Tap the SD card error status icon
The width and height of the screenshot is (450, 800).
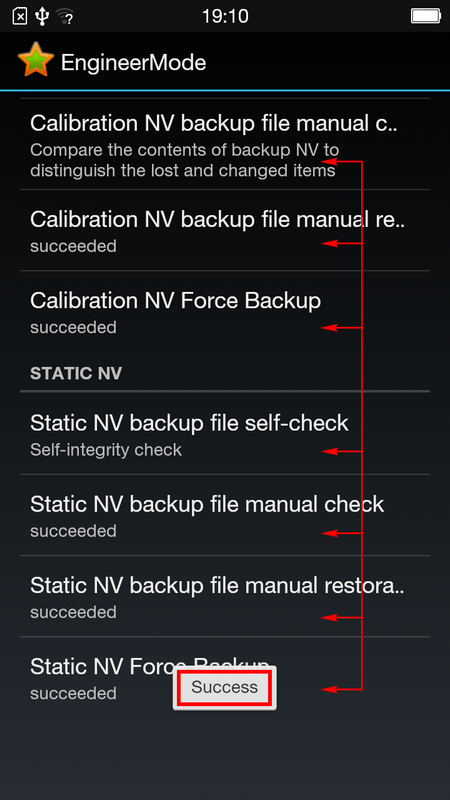(19, 16)
